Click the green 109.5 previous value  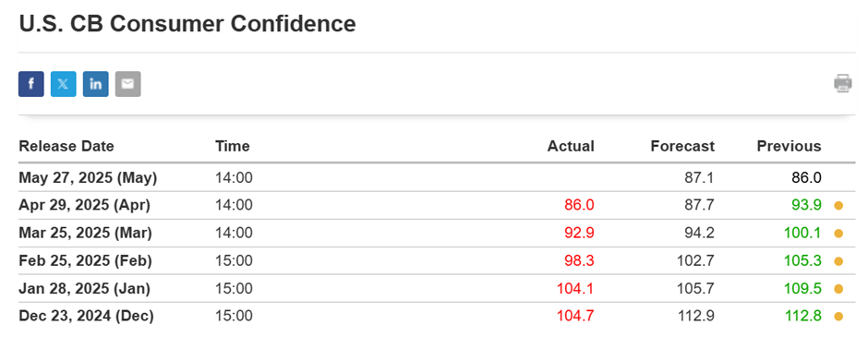click(x=802, y=288)
